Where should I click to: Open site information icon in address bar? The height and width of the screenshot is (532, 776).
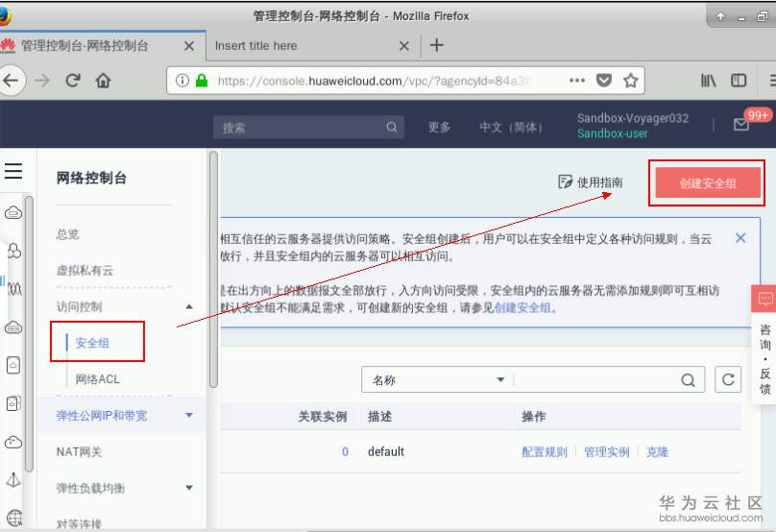(182, 80)
